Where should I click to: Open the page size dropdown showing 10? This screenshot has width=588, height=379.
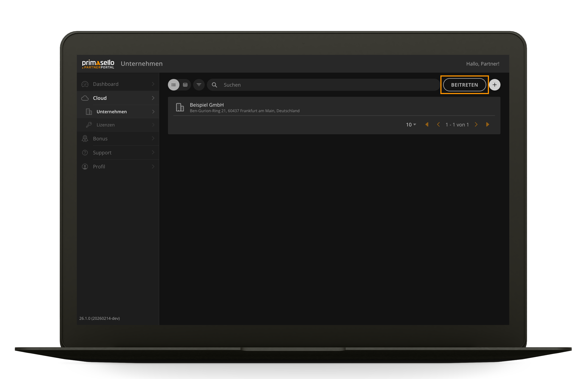410,124
